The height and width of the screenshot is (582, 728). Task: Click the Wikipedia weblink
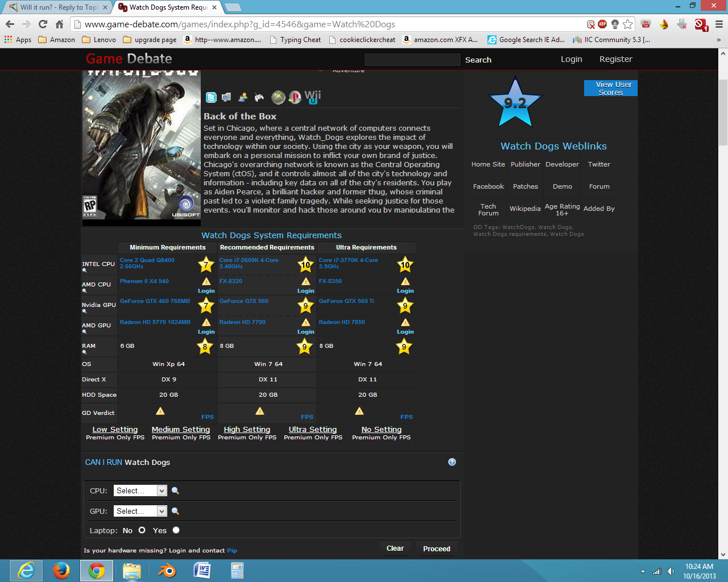click(x=525, y=209)
